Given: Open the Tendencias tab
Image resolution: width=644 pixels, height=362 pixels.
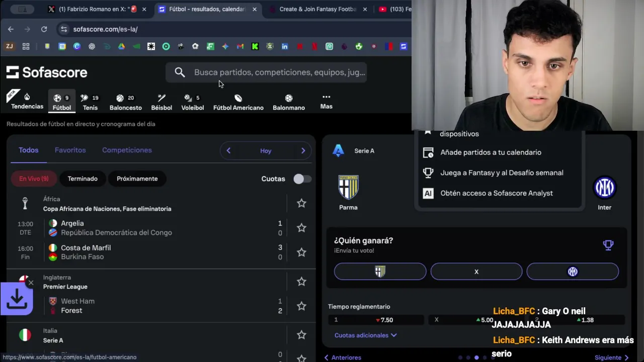Looking at the screenshot, I should click(27, 101).
